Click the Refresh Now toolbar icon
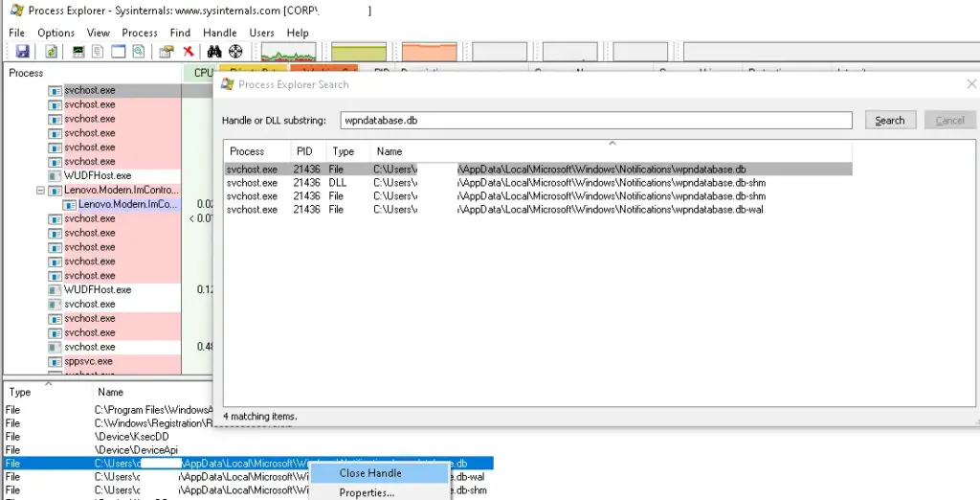 point(52,52)
